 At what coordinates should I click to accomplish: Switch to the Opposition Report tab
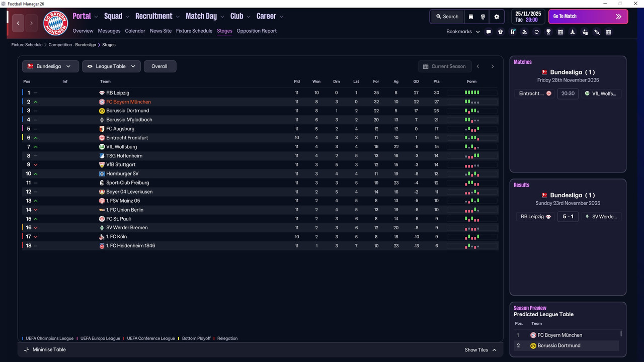(257, 31)
